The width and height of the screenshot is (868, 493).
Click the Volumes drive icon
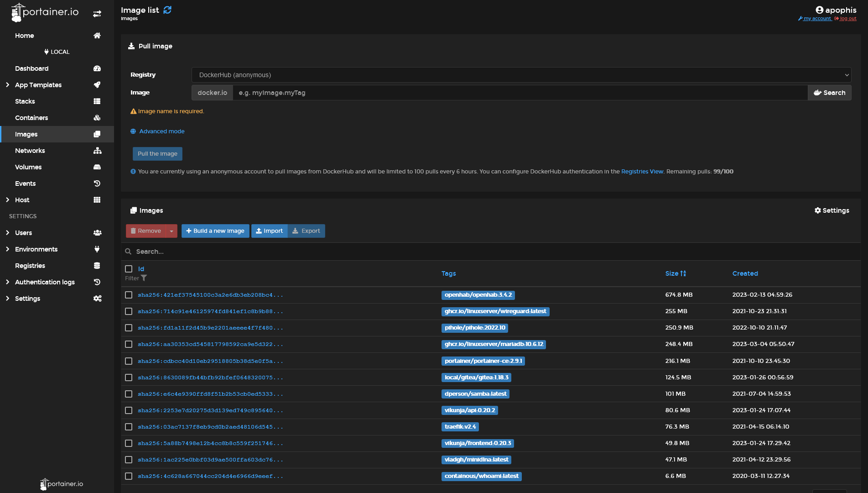pos(97,167)
